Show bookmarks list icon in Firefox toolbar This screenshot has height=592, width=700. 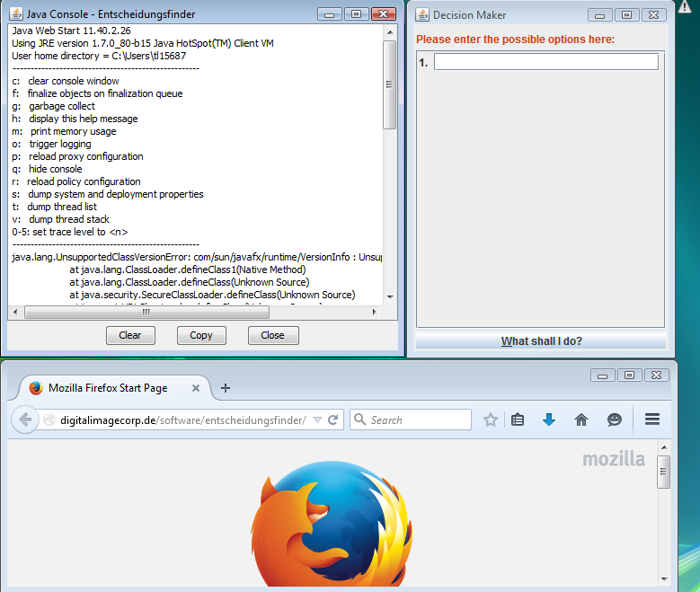point(518,420)
